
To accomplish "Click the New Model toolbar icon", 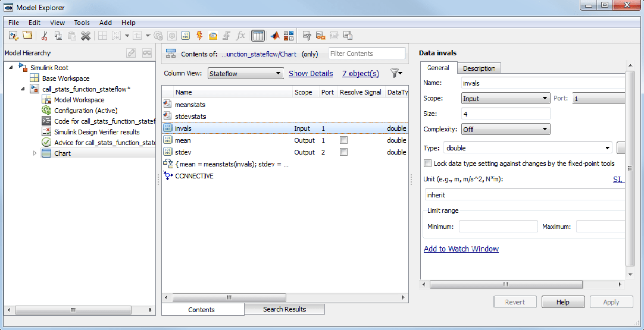I will pos(14,35).
